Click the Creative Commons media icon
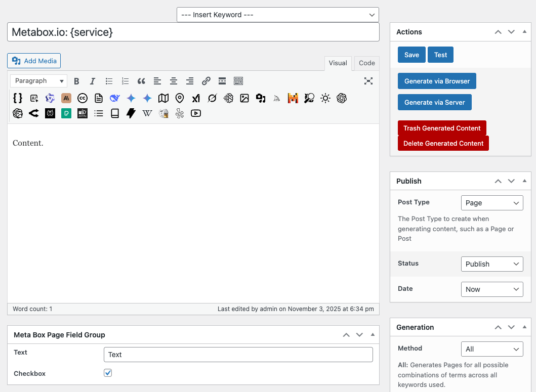The width and height of the screenshot is (536, 392). [83, 98]
